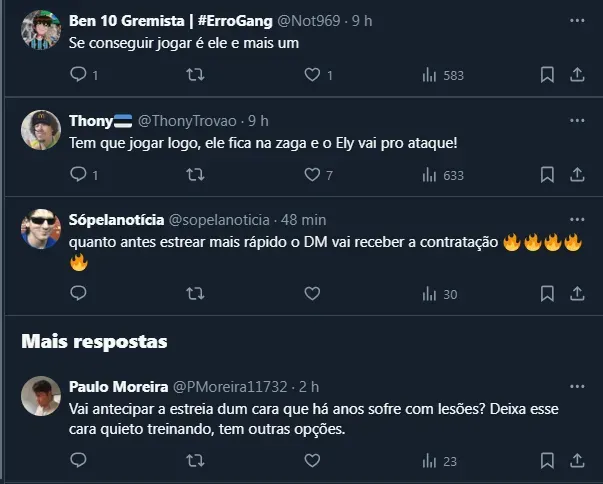Click Ben 10 Gremista's profile picture

pyautogui.click(x=41, y=30)
